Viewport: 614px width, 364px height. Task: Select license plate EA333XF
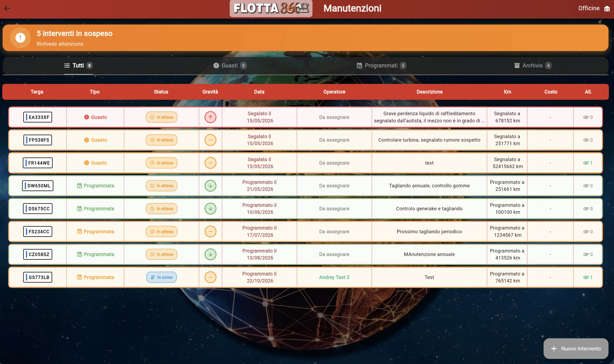point(38,117)
